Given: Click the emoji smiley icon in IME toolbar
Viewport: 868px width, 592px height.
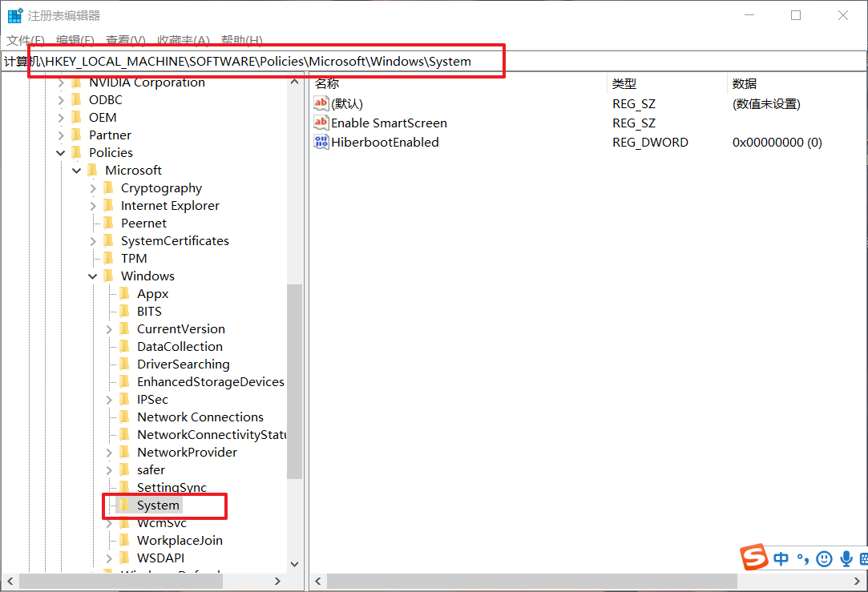Looking at the screenshot, I should click(824, 558).
